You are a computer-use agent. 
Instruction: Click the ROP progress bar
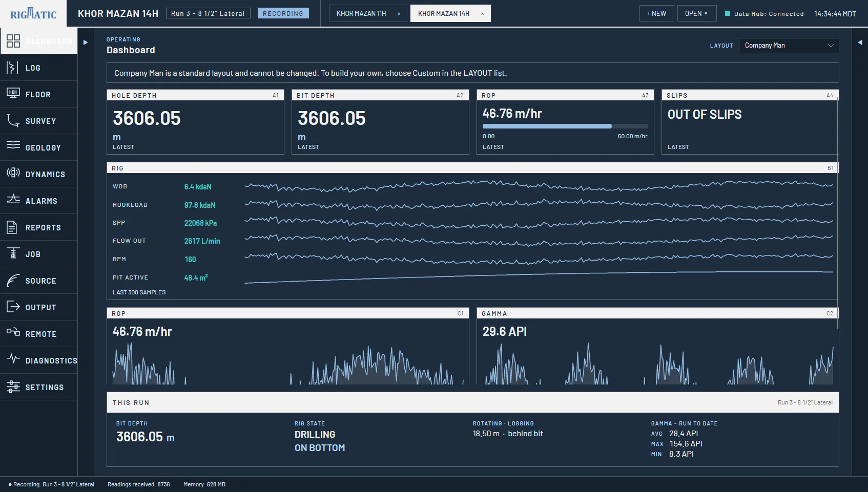[565, 126]
